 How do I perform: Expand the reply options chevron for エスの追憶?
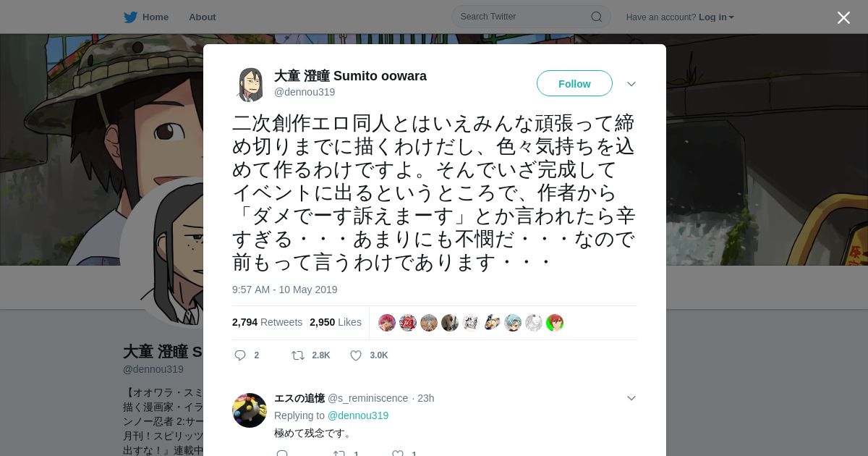(631, 398)
